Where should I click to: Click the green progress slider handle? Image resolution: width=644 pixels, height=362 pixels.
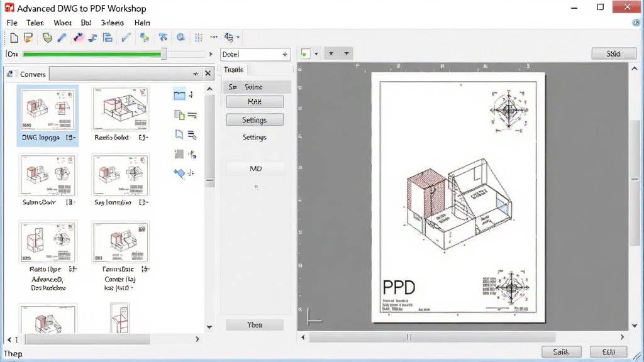point(164,54)
